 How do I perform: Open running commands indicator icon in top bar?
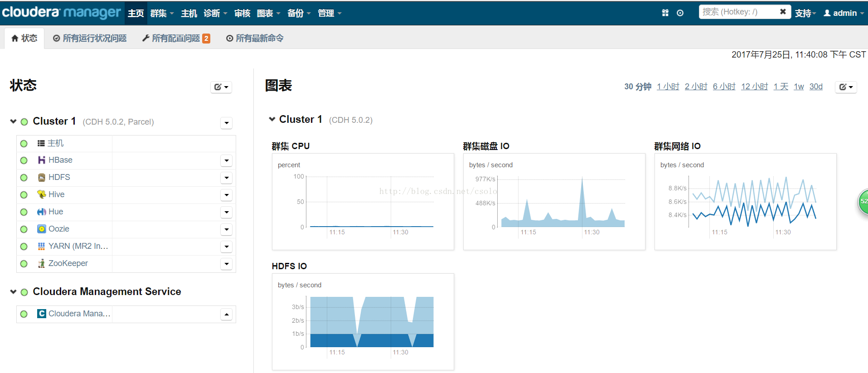click(680, 13)
